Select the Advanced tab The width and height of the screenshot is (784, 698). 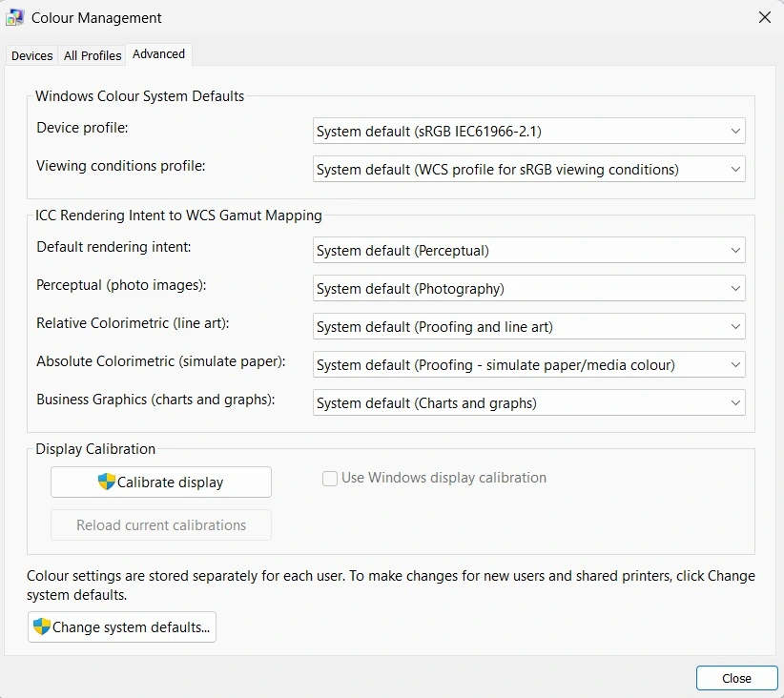(158, 54)
